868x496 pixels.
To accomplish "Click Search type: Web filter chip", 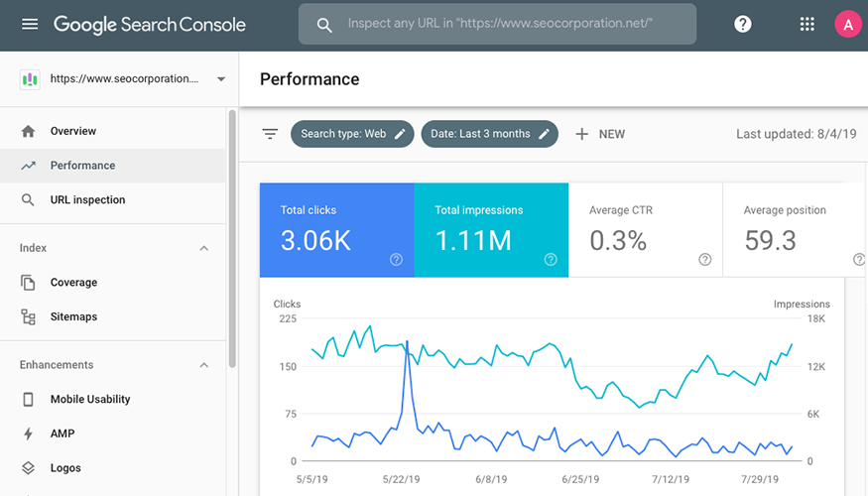I will point(352,134).
